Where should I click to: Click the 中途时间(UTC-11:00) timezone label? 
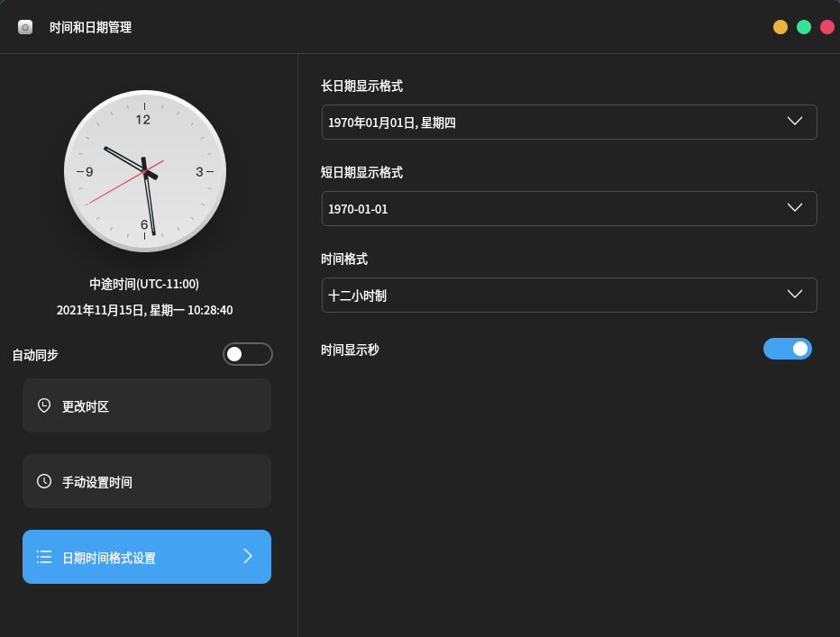(x=144, y=284)
